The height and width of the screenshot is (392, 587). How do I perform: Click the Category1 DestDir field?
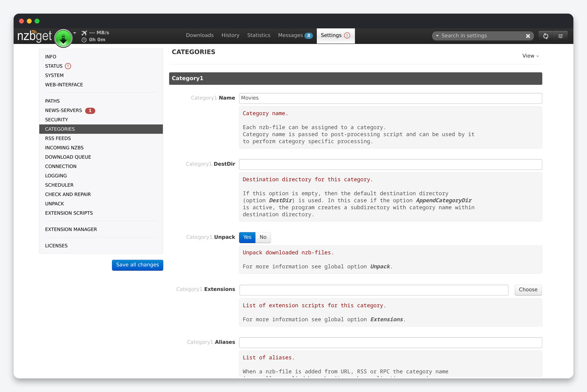(x=390, y=164)
